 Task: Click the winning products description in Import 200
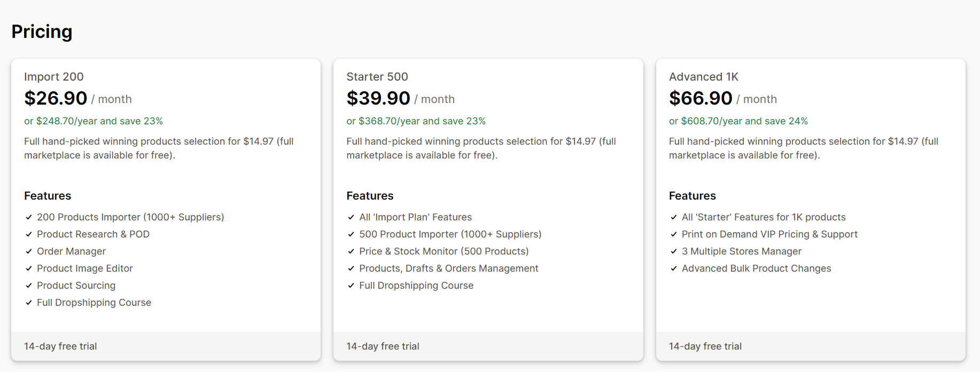[159, 148]
